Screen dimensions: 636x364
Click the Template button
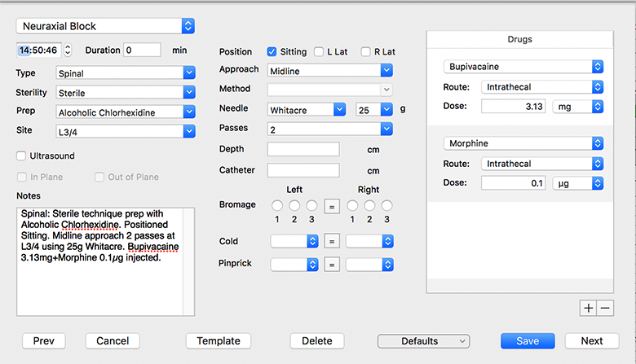pos(219,341)
